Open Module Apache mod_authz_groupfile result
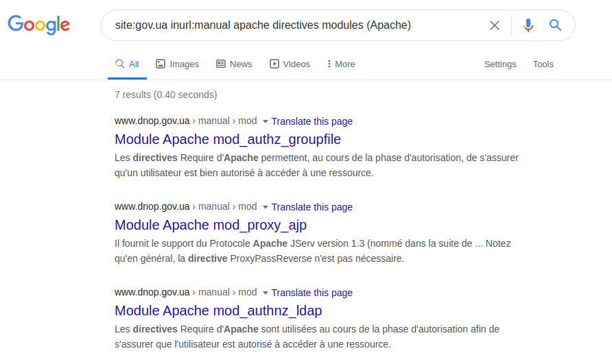The width and height of the screenshot is (612, 364). pos(228,139)
